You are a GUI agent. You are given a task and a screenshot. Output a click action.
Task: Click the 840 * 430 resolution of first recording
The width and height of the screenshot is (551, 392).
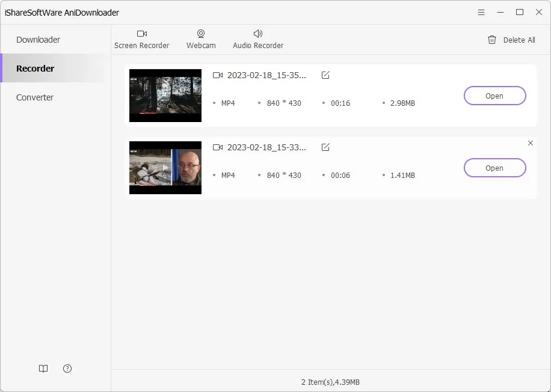point(284,103)
